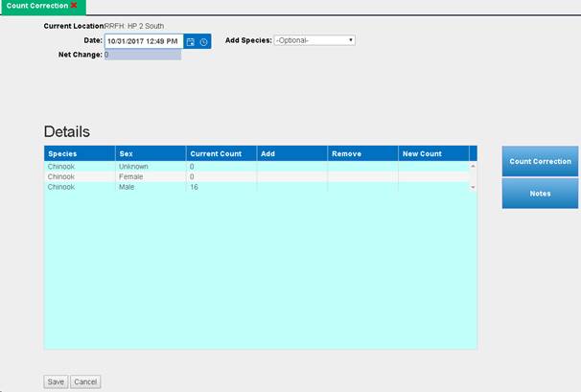Select the Count Correction tab

click(x=35, y=6)
